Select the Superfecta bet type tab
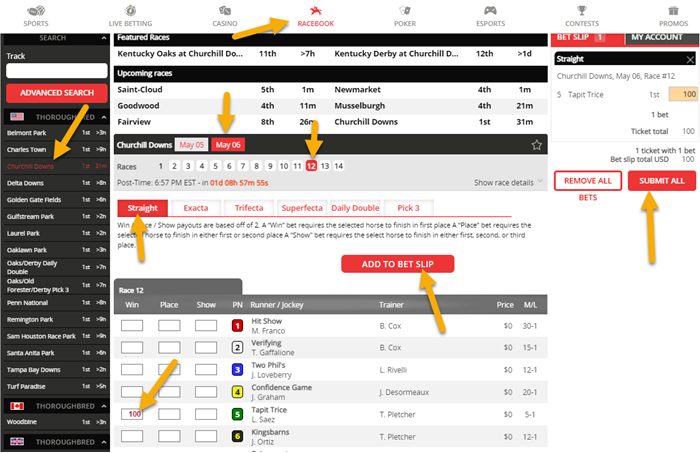700x453 pixels. 302,208
